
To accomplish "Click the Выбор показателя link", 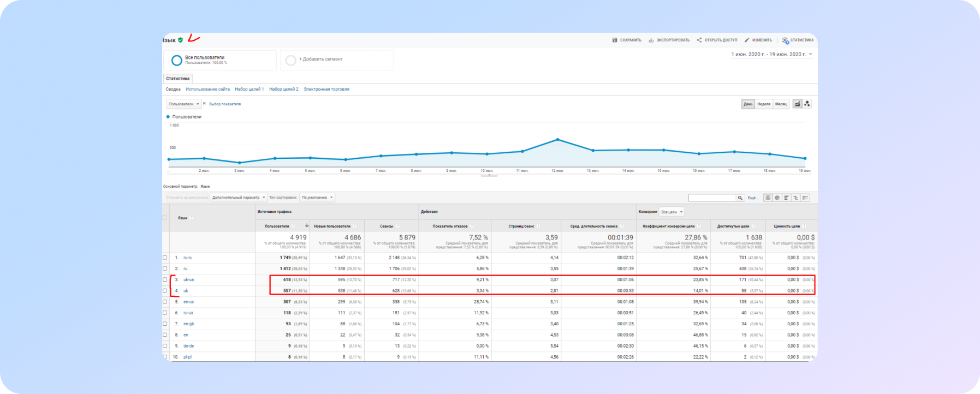I will pos(225,104).
